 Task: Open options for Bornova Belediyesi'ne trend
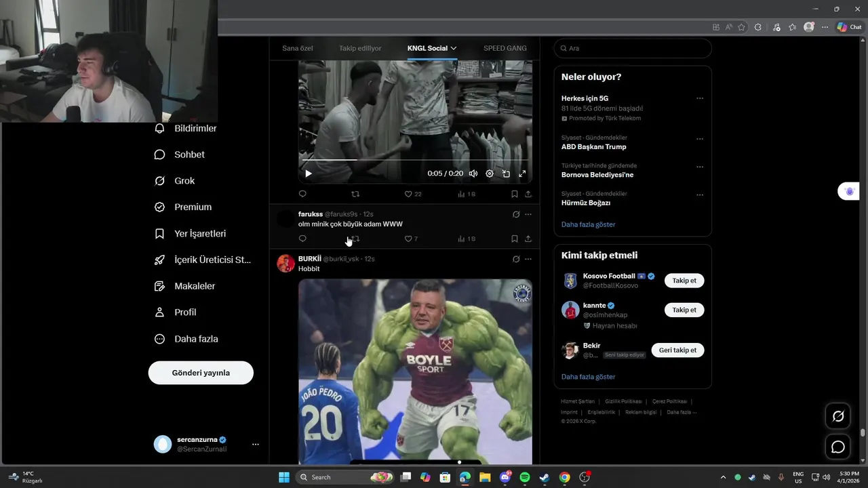[700, 167]
